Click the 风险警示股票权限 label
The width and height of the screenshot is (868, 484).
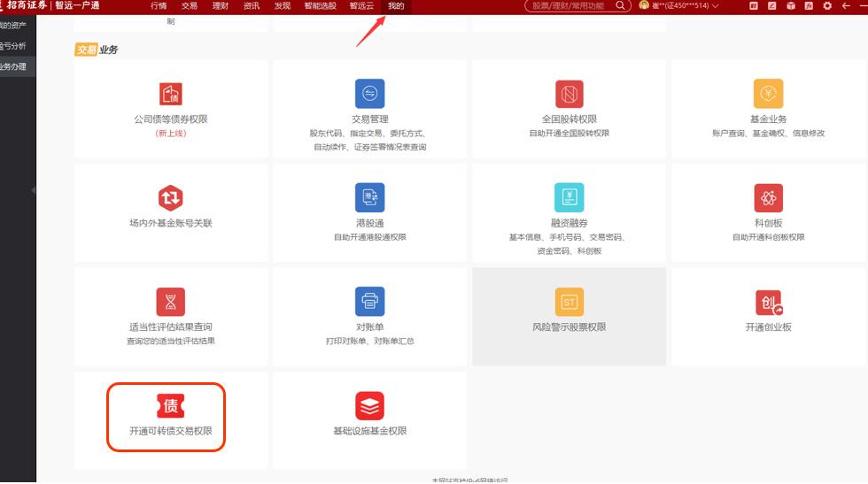coord(569,327)
